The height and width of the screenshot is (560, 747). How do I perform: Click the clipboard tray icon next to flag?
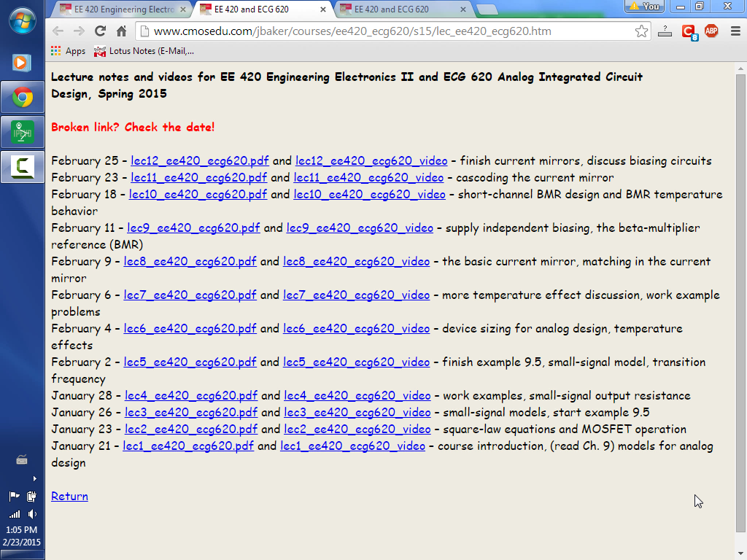pyautogui.click(x=32, y=497)
